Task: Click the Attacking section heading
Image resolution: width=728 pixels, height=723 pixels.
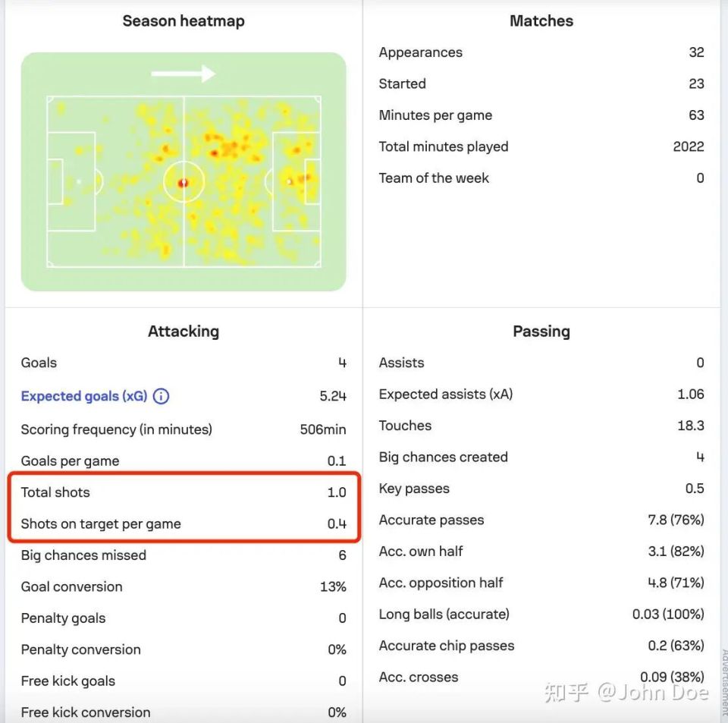Action: point(184,332)
